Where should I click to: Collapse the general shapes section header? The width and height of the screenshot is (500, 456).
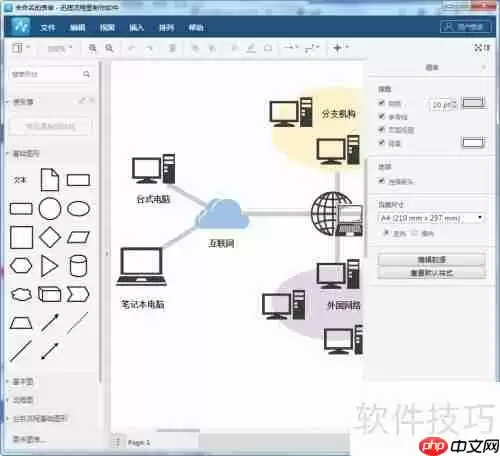(25, 154)
